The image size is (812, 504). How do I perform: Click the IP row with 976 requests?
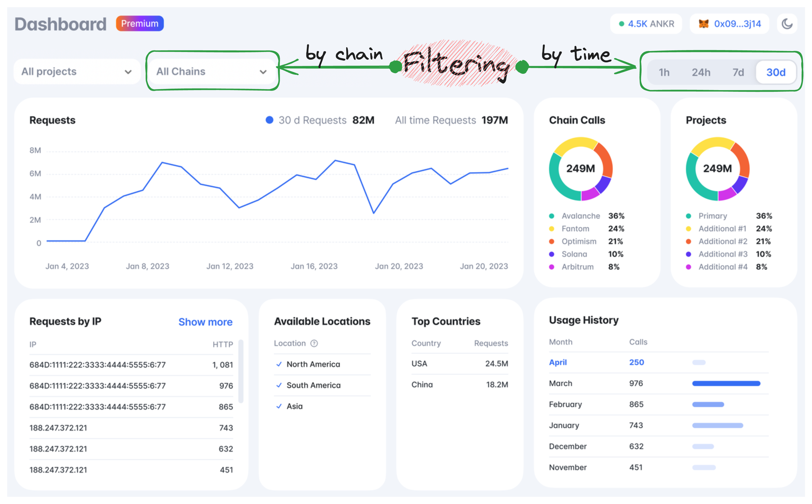point(131,386)
